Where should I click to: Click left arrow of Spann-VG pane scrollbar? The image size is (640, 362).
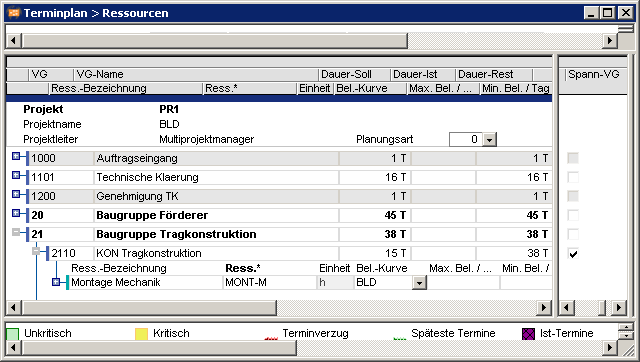click(x=567, y=308)
